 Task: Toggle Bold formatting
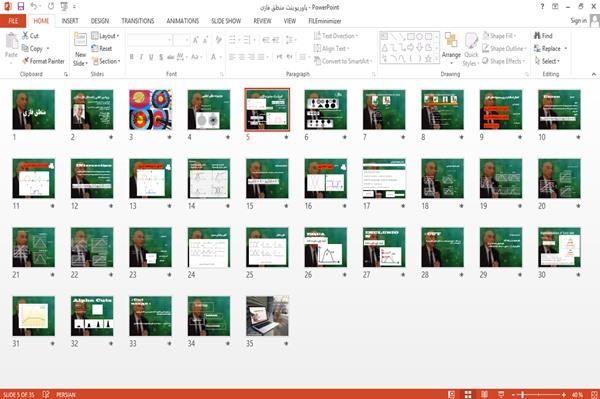pos(131,57)
